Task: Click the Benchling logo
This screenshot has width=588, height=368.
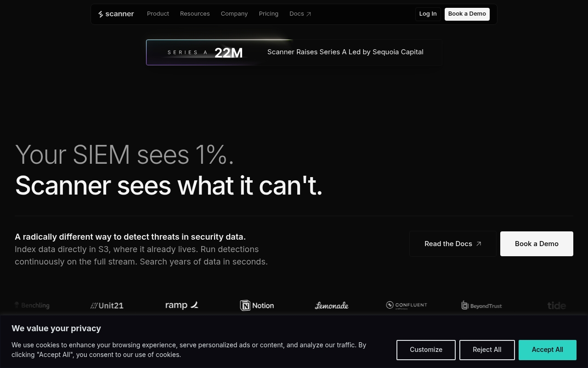Action: point(32,305)
